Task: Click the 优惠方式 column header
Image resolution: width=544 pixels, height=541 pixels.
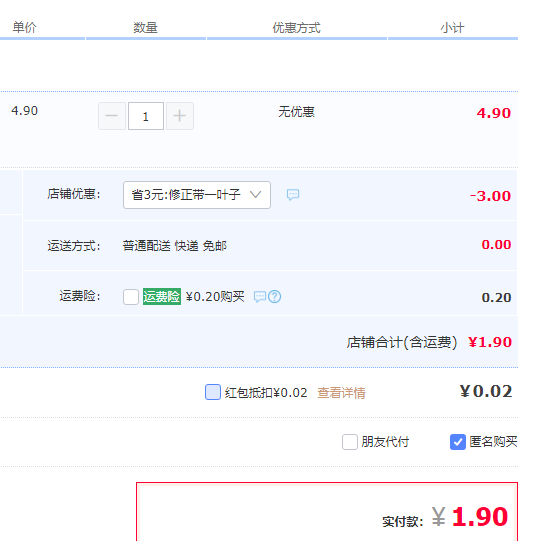Action: click(x=296, y=28)
